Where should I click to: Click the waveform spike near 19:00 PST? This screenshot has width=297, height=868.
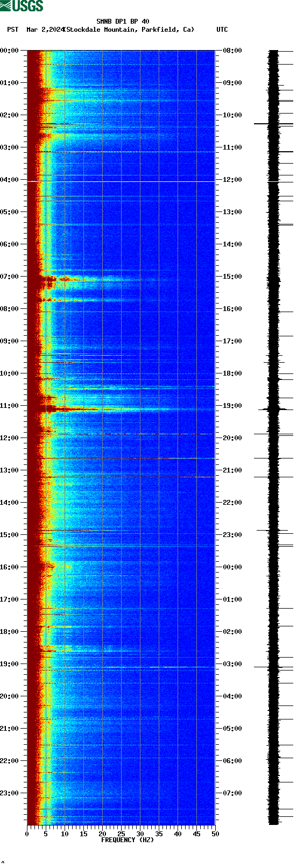coord(273,667)
